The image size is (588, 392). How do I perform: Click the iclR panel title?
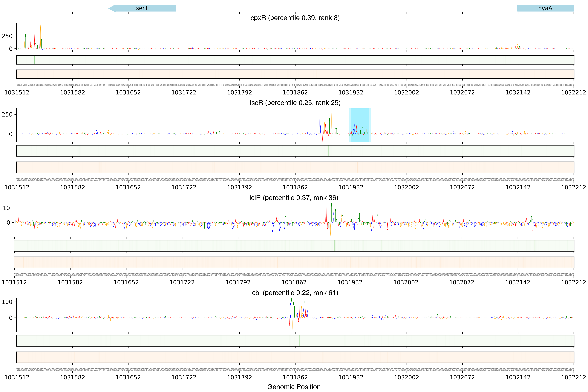pos(294,198)
